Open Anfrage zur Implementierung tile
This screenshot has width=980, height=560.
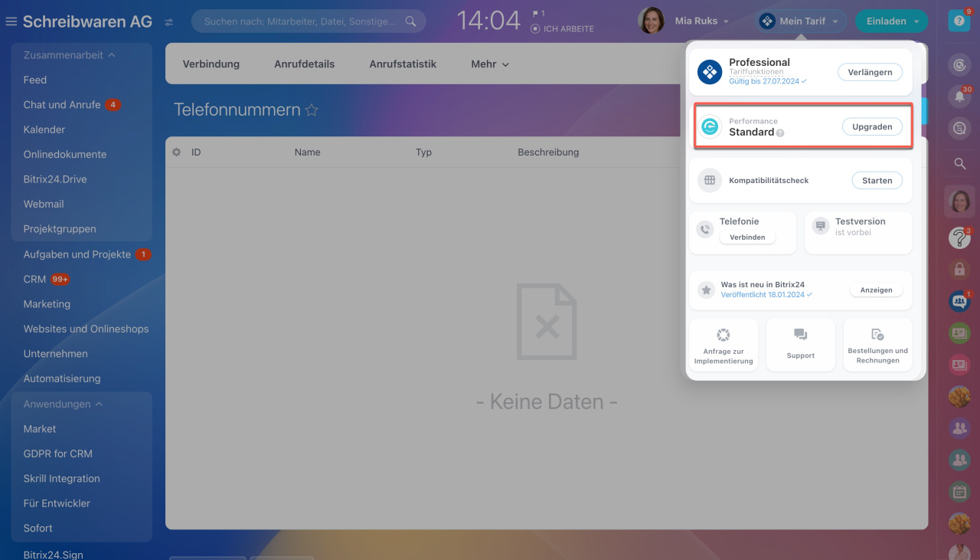tap(724, 344)
